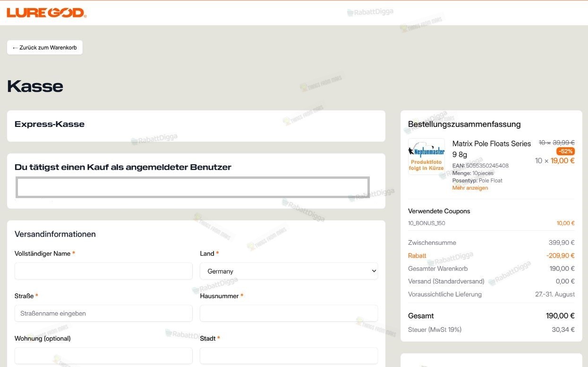Go back via Zurück zum Warenkorb
Screen dimensions: 588x367
[x=45, y=48]
